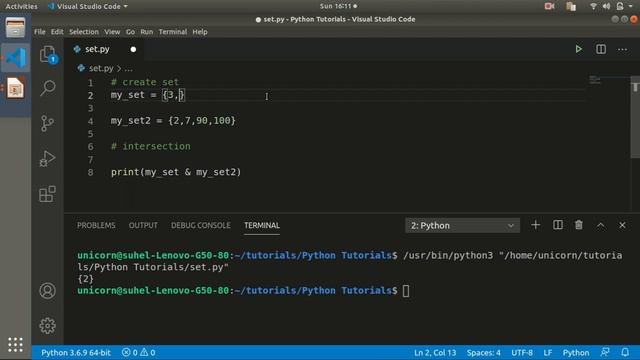Open the Search view icon
The height and width of the screenshot is (360, 640).
point(48,88)
